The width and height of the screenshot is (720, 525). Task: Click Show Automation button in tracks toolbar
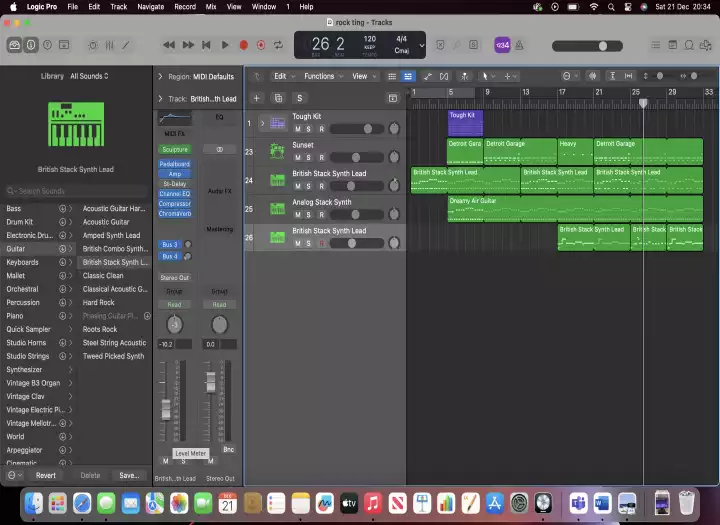(x=428, y=76)
